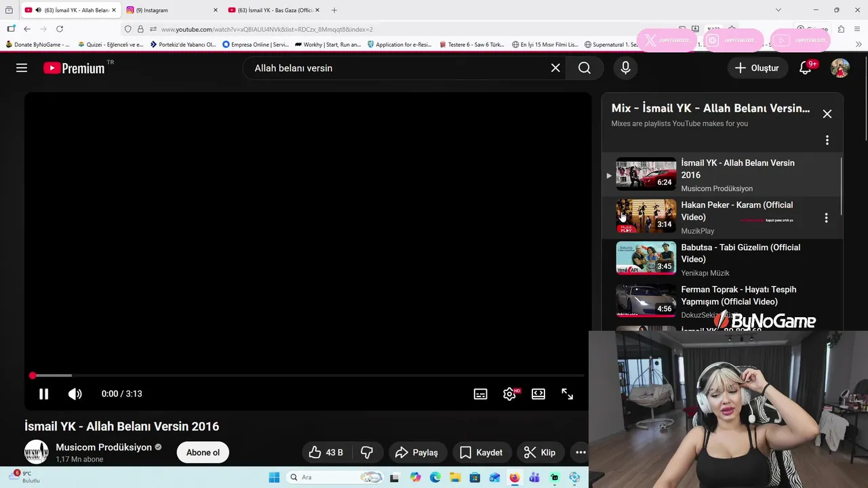Mute the tab via its speaker icon

tap(37, 10)
